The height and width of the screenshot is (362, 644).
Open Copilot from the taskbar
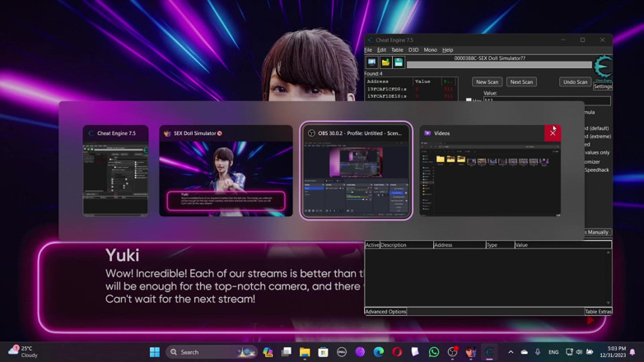268,352
